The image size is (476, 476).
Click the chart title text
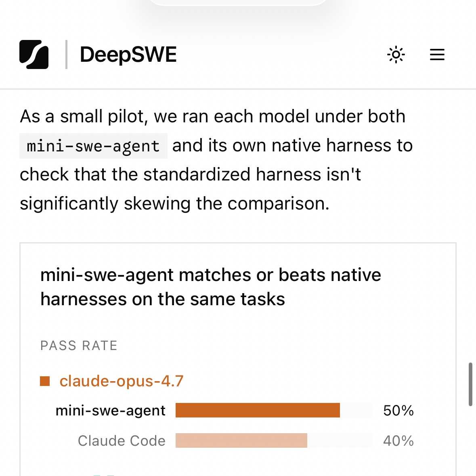(x=211, y=287)
